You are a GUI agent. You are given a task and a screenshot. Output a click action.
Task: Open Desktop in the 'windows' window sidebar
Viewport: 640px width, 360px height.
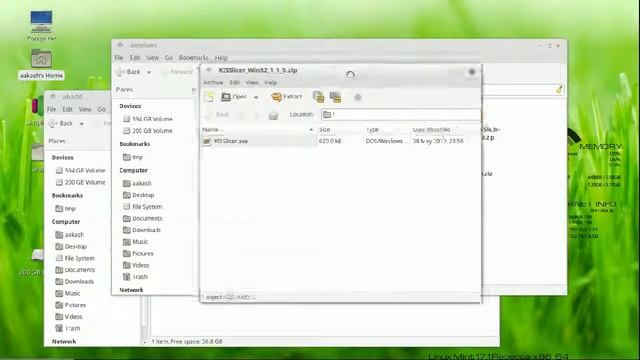click(139, 195)
